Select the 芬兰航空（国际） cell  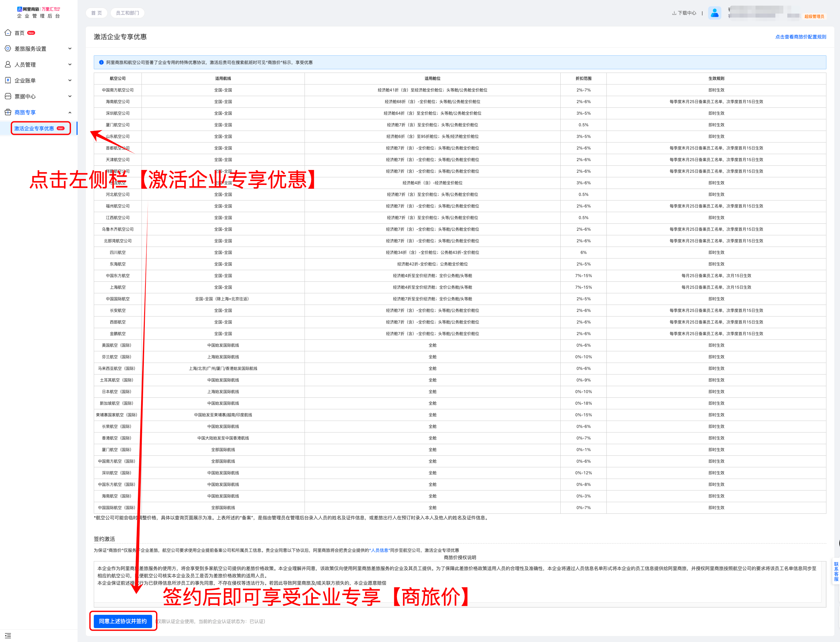118,357
